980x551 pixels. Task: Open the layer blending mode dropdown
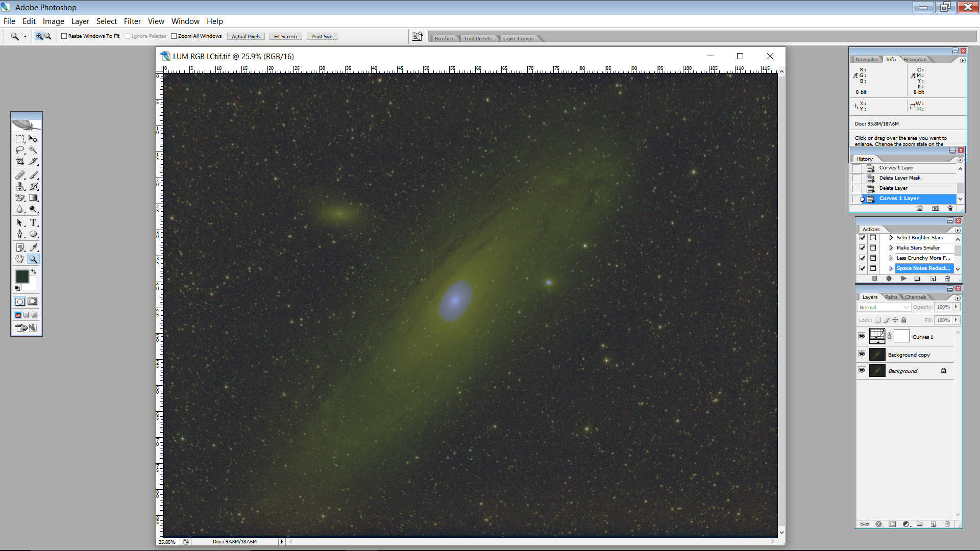tap(884, 307)
